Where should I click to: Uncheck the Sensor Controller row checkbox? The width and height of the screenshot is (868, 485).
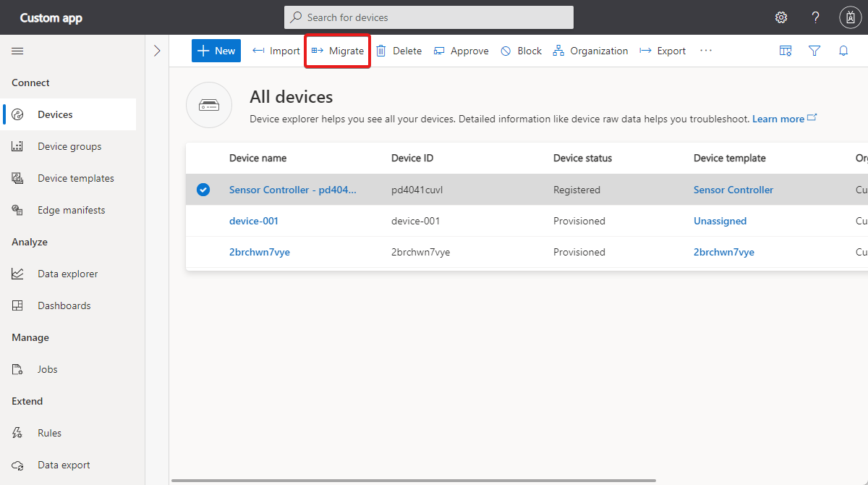pos(203,190)
